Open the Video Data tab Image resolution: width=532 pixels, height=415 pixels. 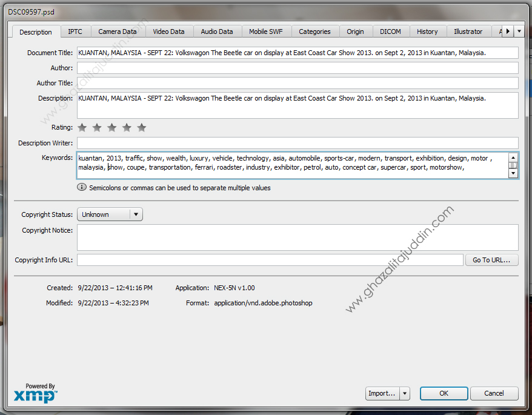[168, 32]
